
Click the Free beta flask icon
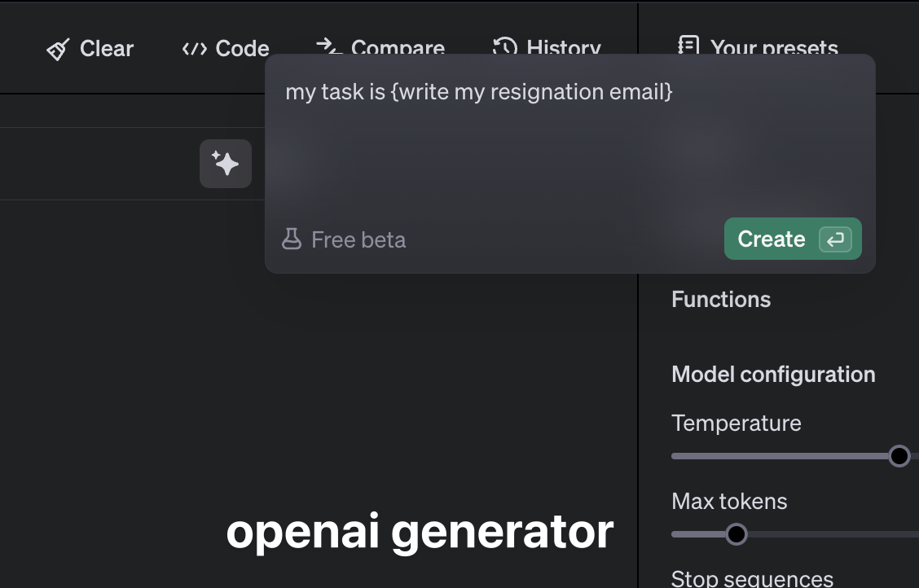pyautogui.click(x=292, y=239)
